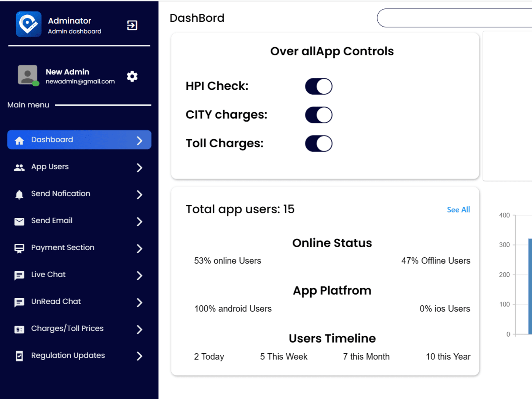Expand the Live Chat chevron arrow
Viewport: 532px width, 399px height.
pos(139,275)
